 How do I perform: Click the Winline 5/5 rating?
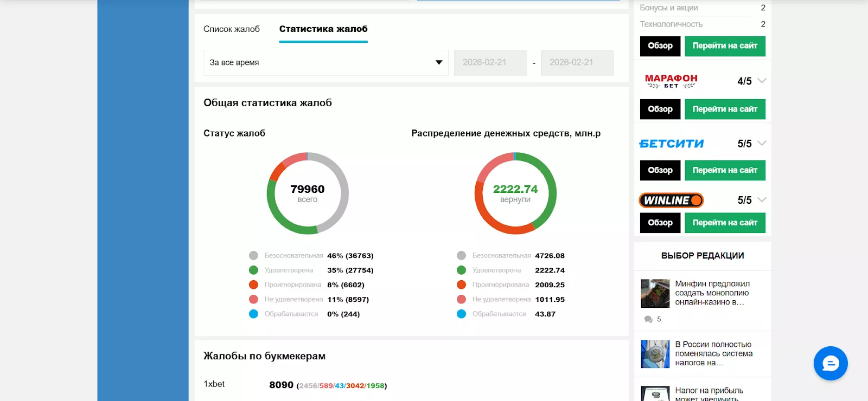[744, 200]
